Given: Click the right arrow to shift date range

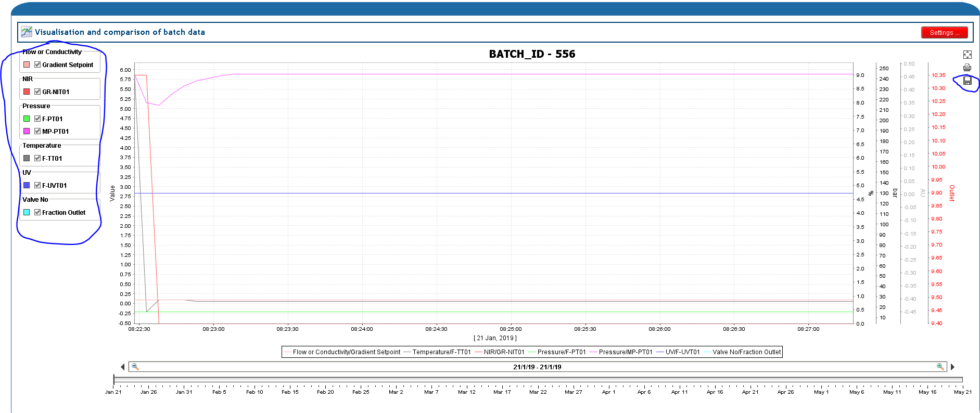Looking at the screenshot, I should click(x=952, y=367).
